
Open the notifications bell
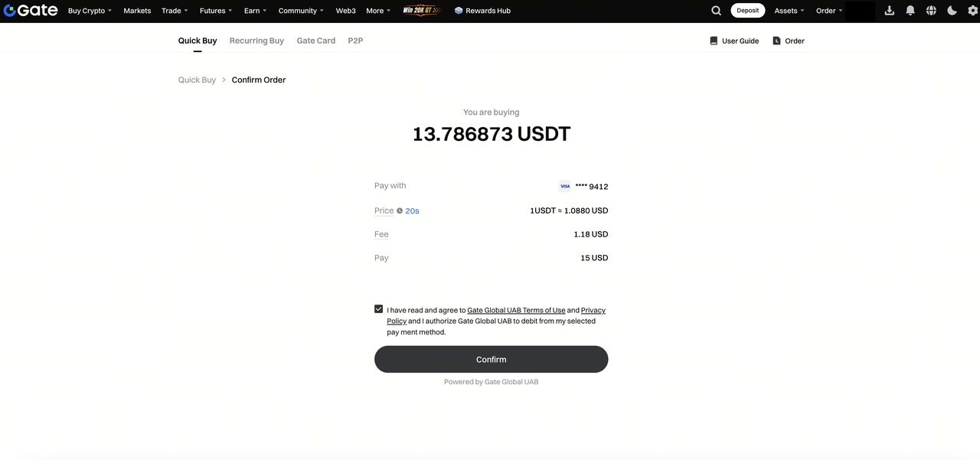pyautogui.click(x=910, y=11)
